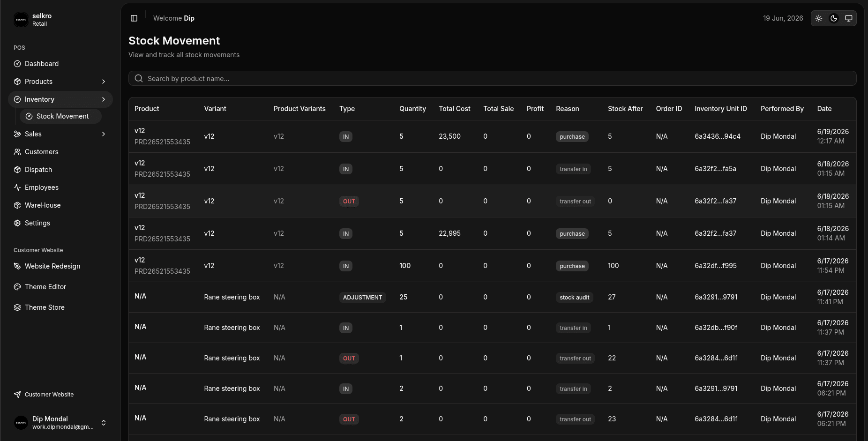Screen dimensions: 868x441
Task: Click work.dipmondal email in sidebar footer
Action: (63, 427)
